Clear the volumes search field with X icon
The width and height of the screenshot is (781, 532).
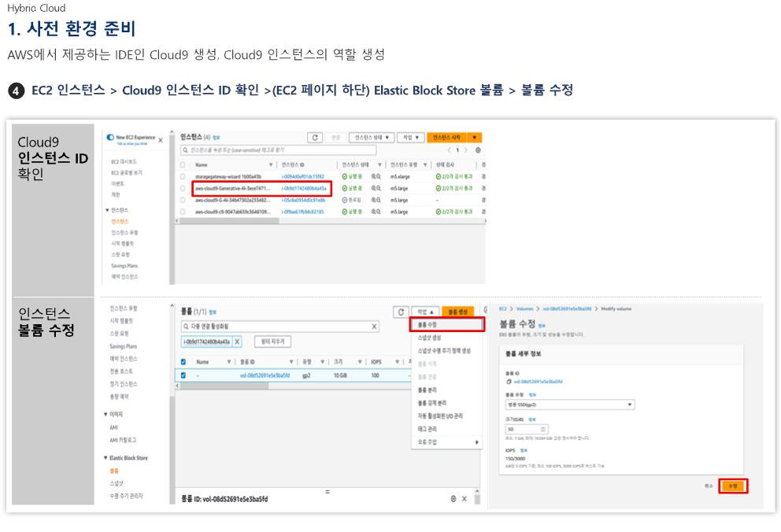point(374,327)
